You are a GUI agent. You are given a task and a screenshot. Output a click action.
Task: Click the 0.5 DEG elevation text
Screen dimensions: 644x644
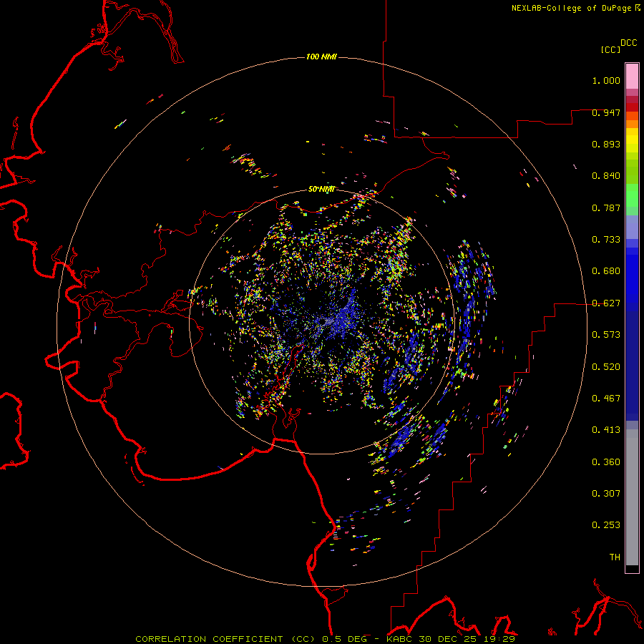click(x=344, y=639)
